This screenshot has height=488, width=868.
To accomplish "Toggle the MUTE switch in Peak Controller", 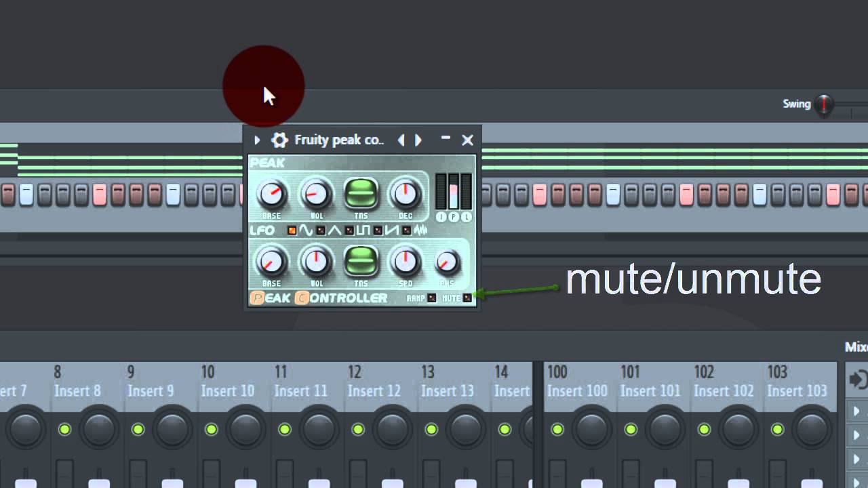I will [x=467, y=298].
